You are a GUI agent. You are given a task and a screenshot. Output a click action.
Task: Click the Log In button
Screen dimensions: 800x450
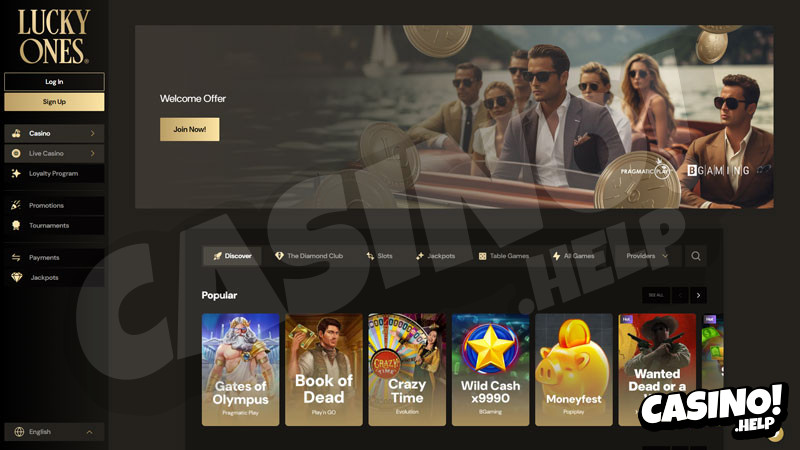[x=54, y=82]
